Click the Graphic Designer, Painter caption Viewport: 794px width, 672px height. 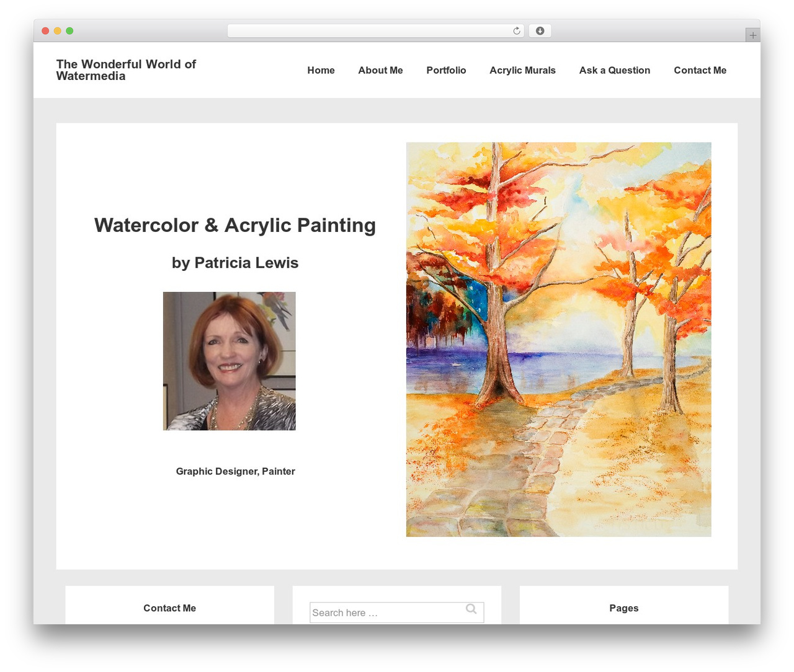coord(235,471)
